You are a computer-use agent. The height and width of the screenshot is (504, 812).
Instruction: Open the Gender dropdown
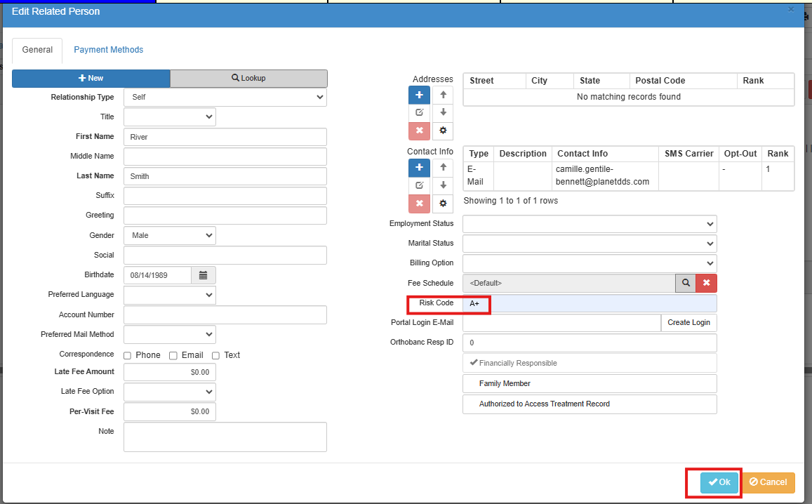coord(169,235)
